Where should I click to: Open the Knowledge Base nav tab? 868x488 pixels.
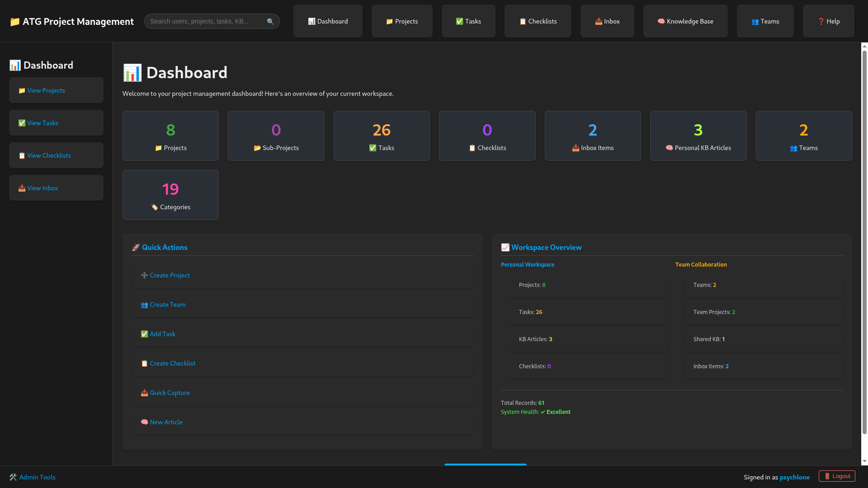685,21
